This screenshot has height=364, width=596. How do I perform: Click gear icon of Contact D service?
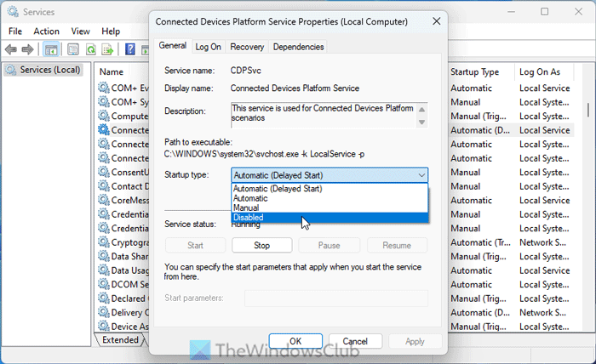click(x=104, y=186)
